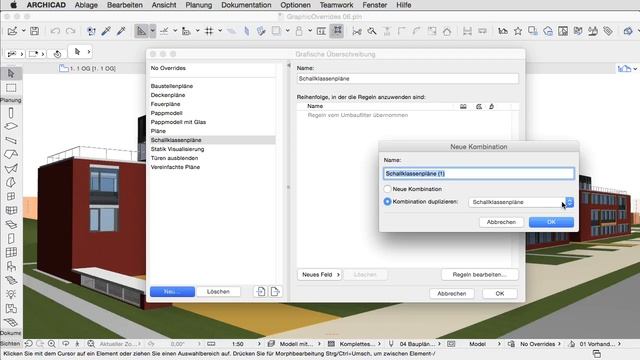Click OK in Neue Kombination dialog

point(551,222)
